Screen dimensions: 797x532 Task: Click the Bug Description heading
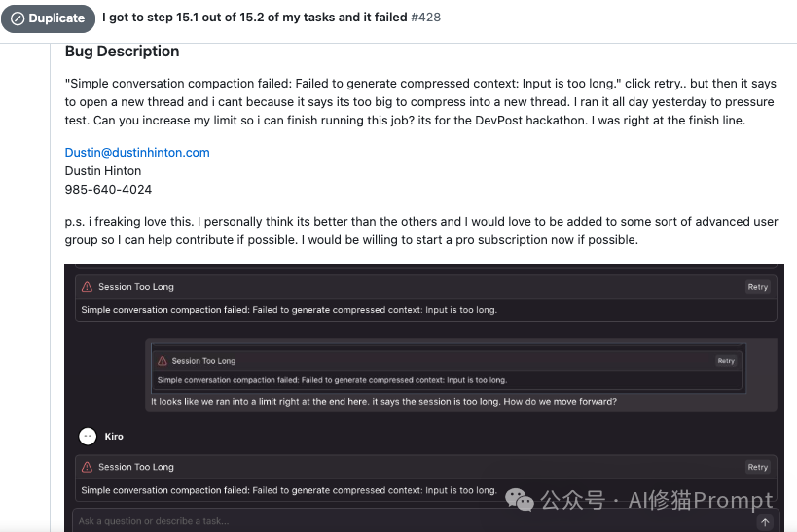(x=122, y=52)
